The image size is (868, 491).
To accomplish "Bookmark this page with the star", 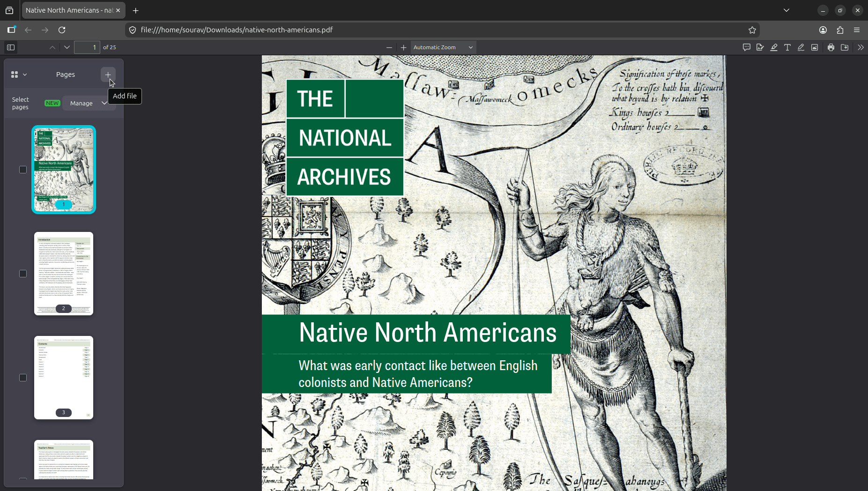I will [752, 30].
